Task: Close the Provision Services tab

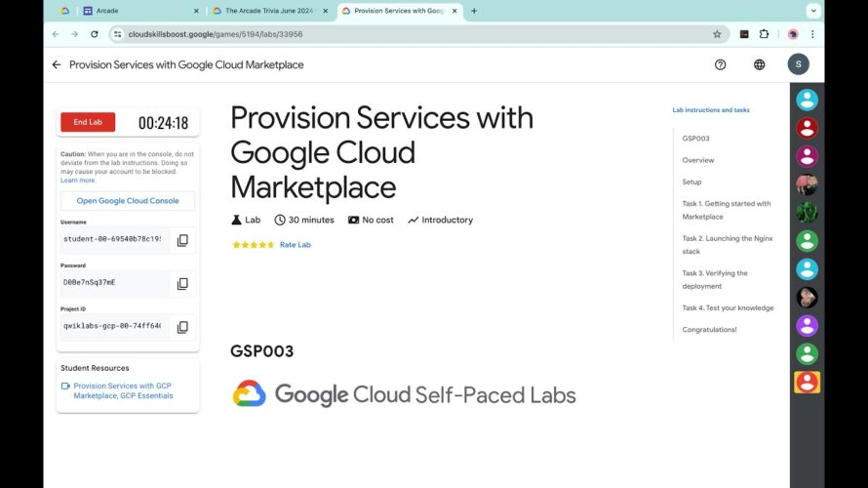Action: coord(454,11)
